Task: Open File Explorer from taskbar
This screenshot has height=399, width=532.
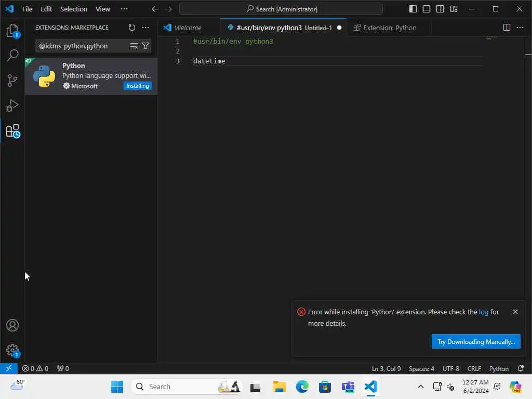Action: [x=279, y=387]
